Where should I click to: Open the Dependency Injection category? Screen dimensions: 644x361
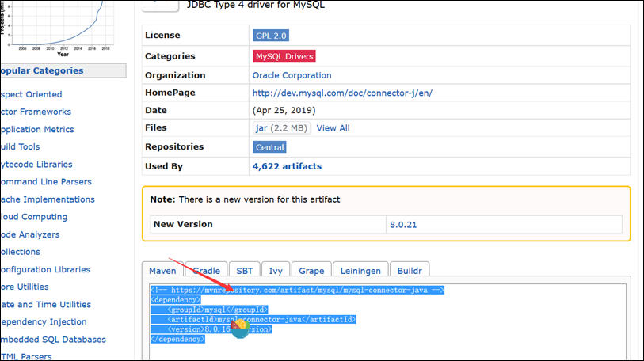pyautogui.click(x=43, y=321)
